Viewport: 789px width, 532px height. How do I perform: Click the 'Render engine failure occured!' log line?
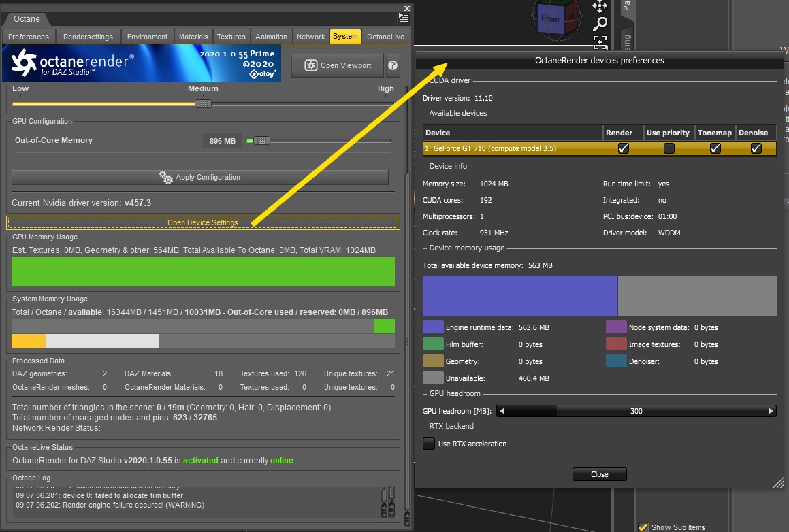(110, 505)
